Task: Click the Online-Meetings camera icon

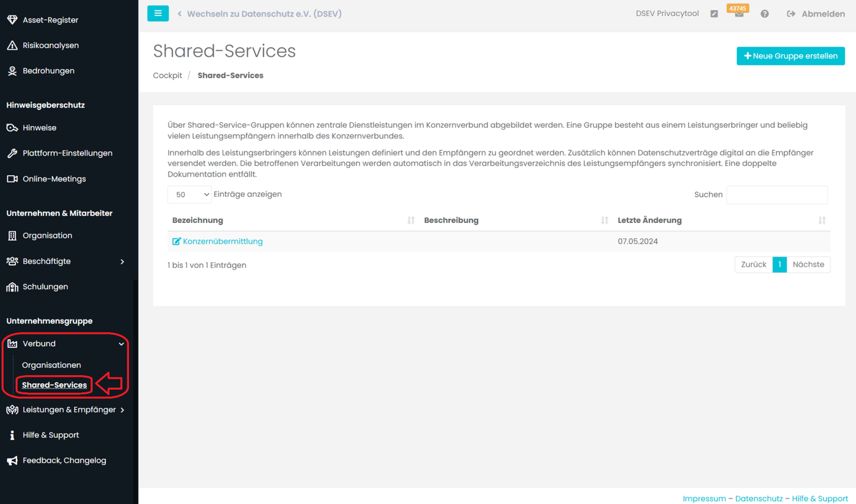Action: (x=12, y=179)
